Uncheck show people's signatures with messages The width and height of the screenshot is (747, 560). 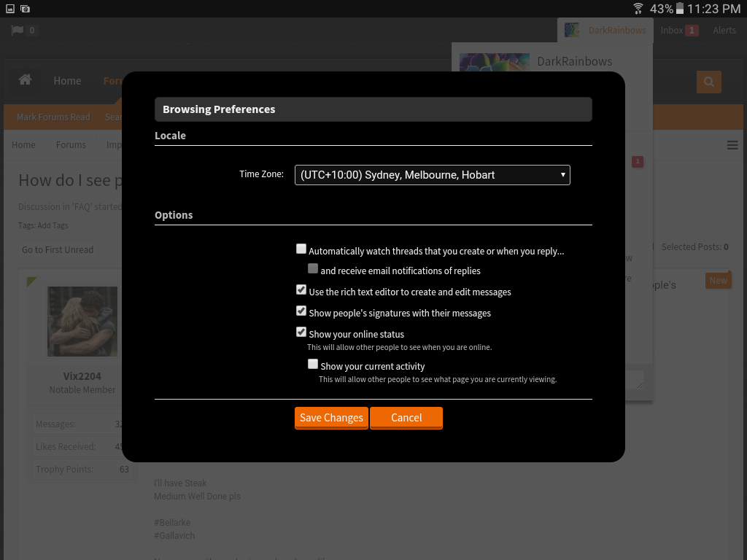tap(301, 311)
